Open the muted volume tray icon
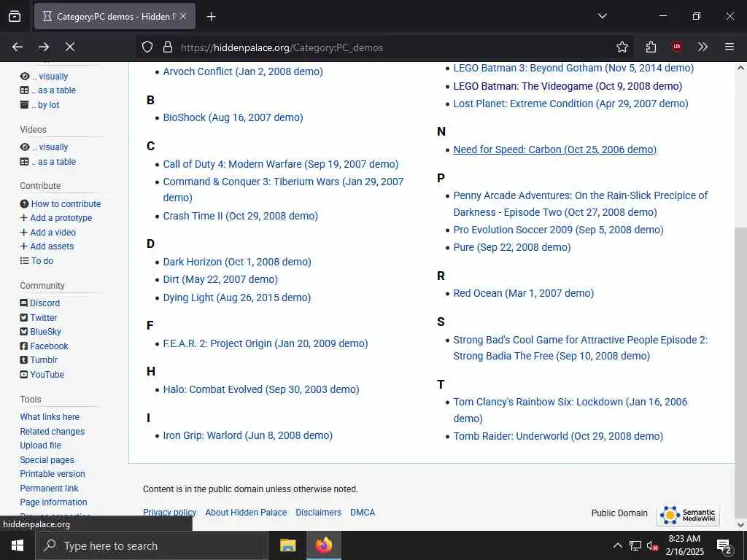 click(x=653, y=545)
